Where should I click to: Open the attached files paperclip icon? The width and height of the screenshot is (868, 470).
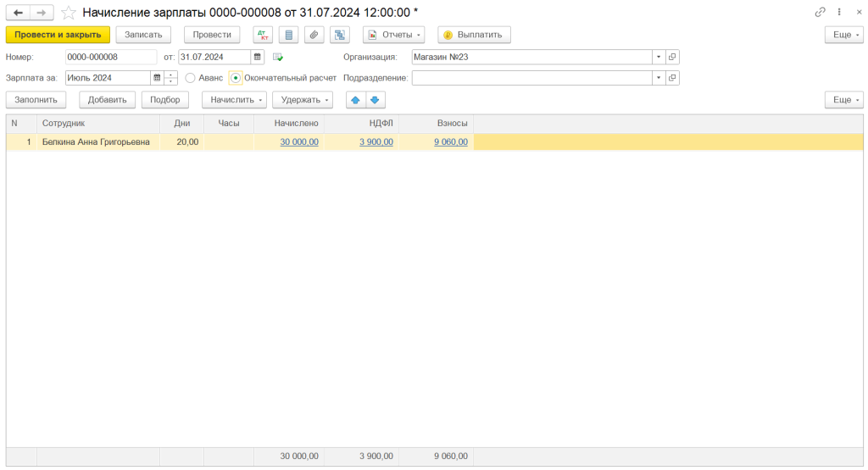[314, 35]
